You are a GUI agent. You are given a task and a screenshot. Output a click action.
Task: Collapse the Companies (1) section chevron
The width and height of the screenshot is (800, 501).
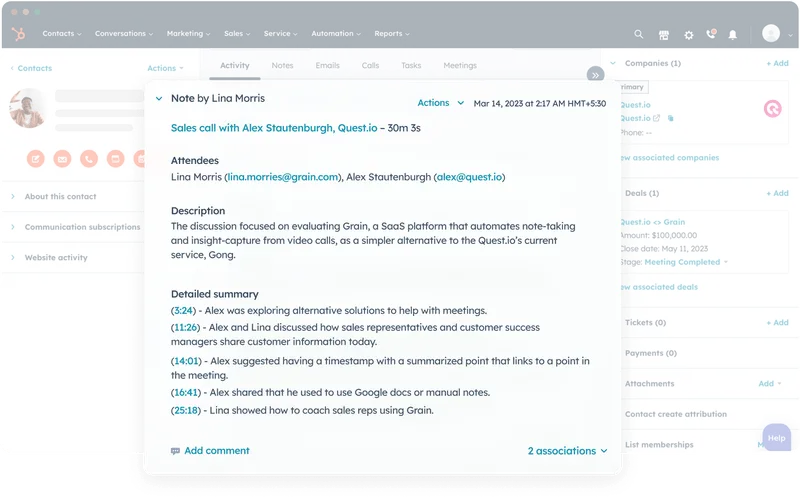(613, 63)
